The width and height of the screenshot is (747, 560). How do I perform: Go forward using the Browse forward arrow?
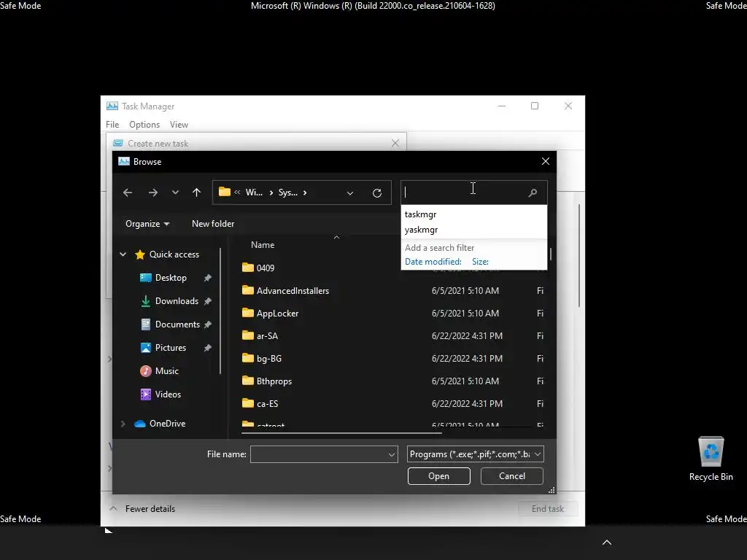pos(153,192)
